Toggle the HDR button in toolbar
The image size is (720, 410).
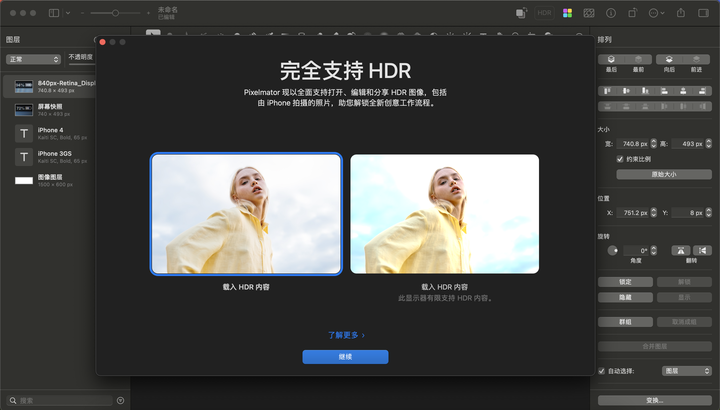[x=544, y=13]
